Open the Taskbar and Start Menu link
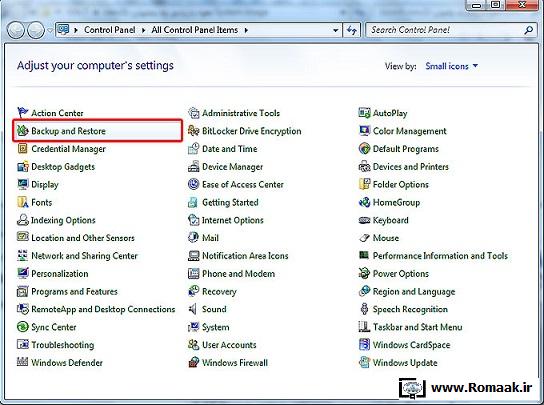544x405 pixels. 418,327
